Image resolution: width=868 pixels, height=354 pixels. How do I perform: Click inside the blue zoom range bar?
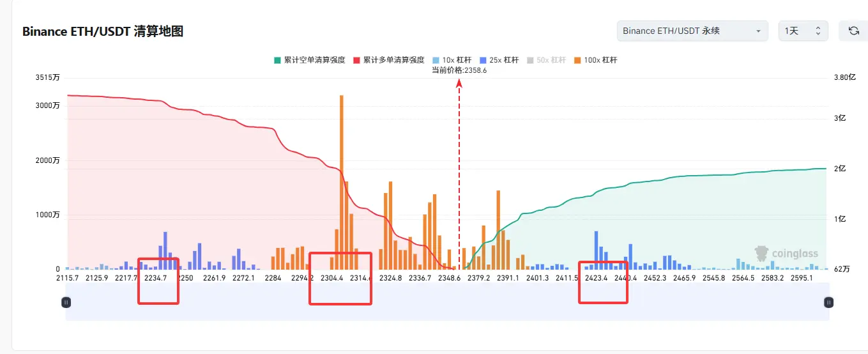point(447,302)
